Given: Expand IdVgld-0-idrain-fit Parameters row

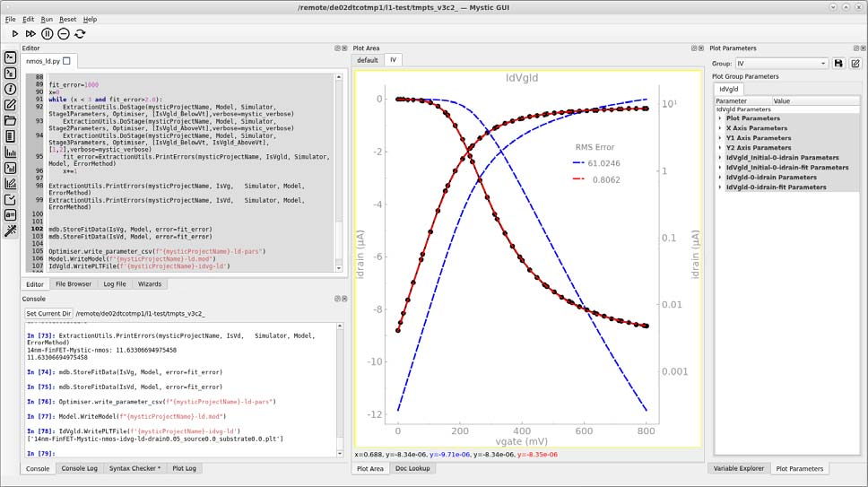Looking at the screenshot, I should point(720,187).
